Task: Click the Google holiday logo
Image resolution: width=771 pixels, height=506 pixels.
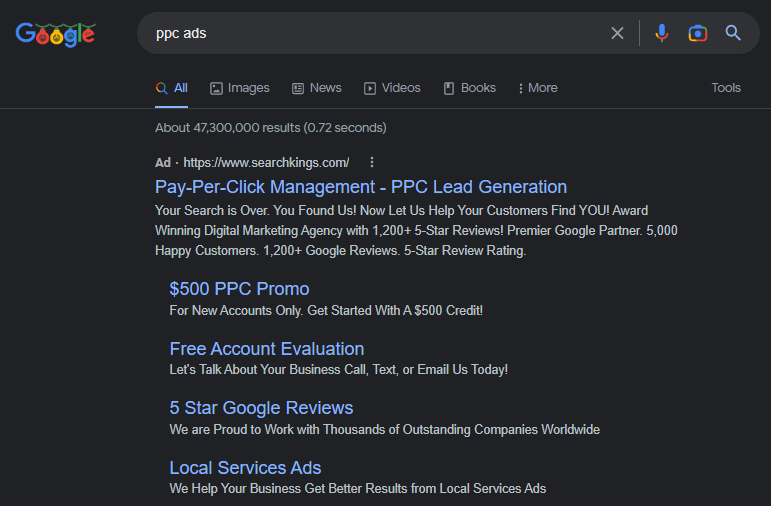Action: tap(56, 34)
